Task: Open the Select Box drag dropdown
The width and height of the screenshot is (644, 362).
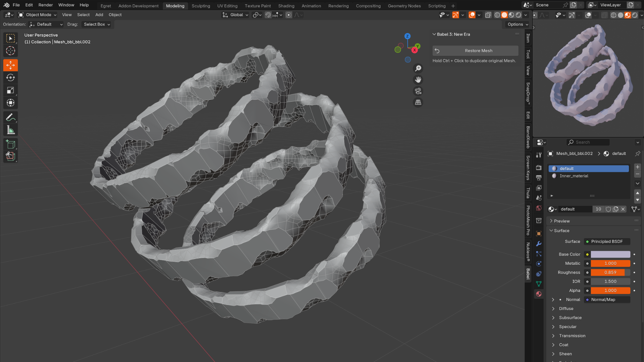Action: (97, 24)
